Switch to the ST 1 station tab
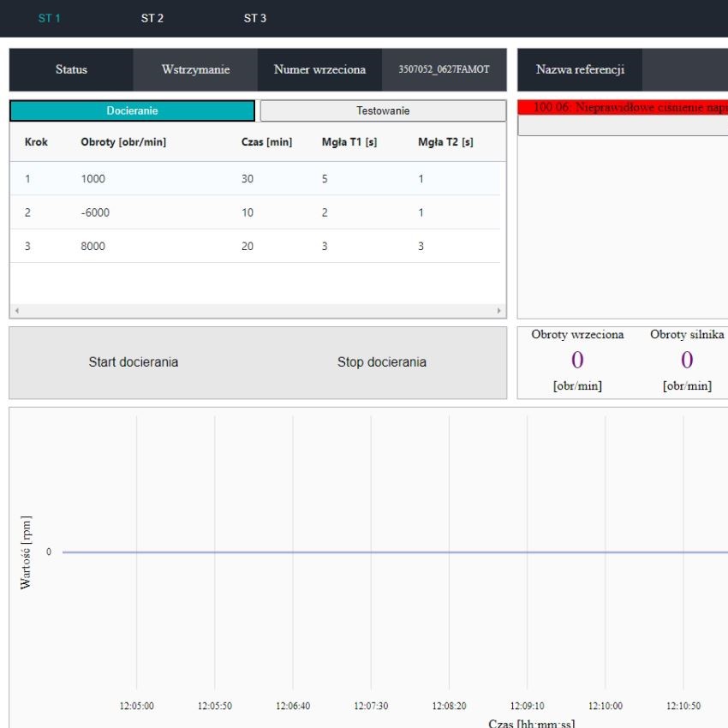728x728 pixels. point(50,18)
